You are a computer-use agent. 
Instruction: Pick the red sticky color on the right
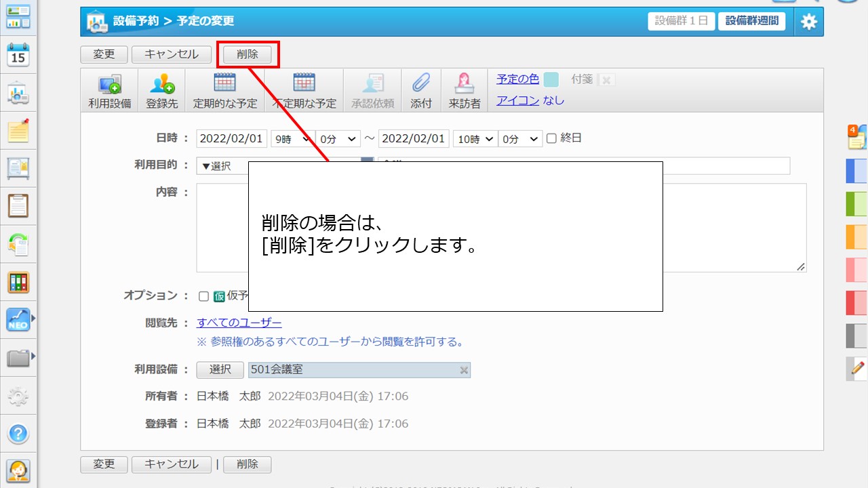(857, 303)
